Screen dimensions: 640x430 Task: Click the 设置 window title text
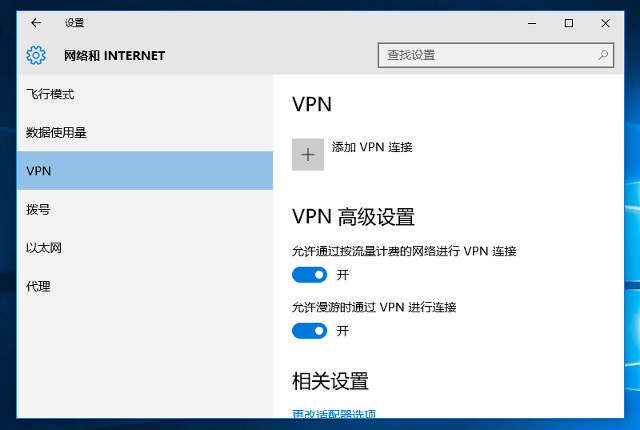click(75, 23)
